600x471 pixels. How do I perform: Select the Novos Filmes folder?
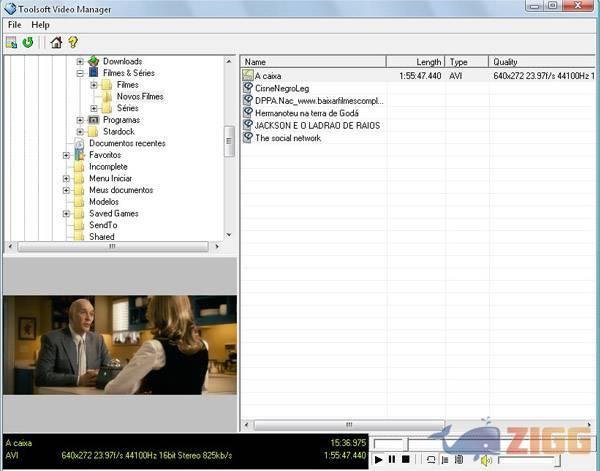[x=140, y=97]
